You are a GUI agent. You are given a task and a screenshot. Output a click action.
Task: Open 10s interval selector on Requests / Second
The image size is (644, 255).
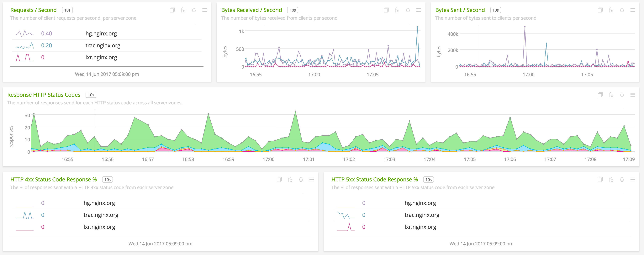click(67, 10)
